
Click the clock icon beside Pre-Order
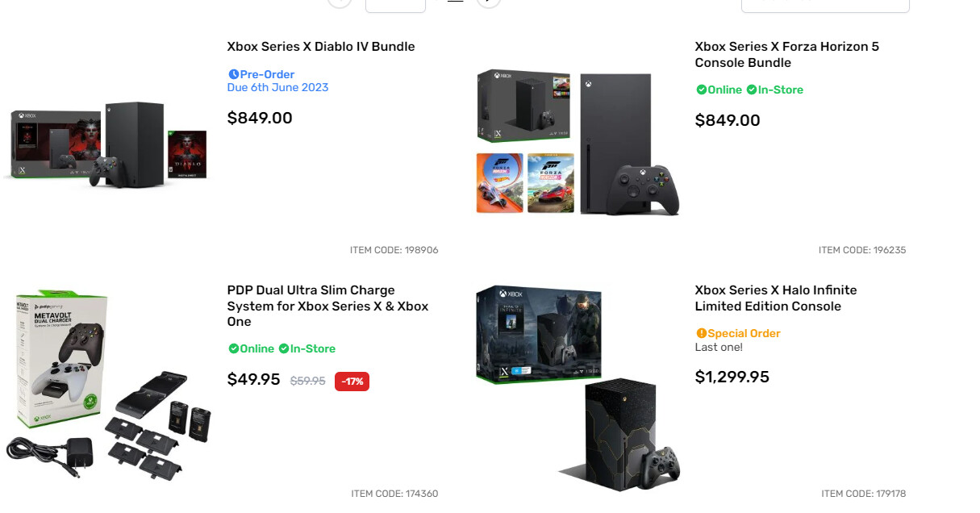click(x=234, y=74)
